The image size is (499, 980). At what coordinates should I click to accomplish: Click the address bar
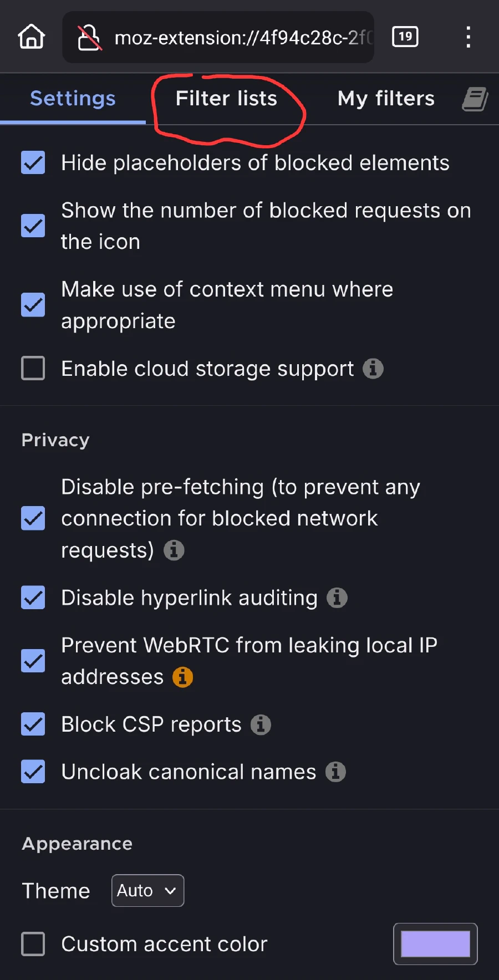coord(238,37)
